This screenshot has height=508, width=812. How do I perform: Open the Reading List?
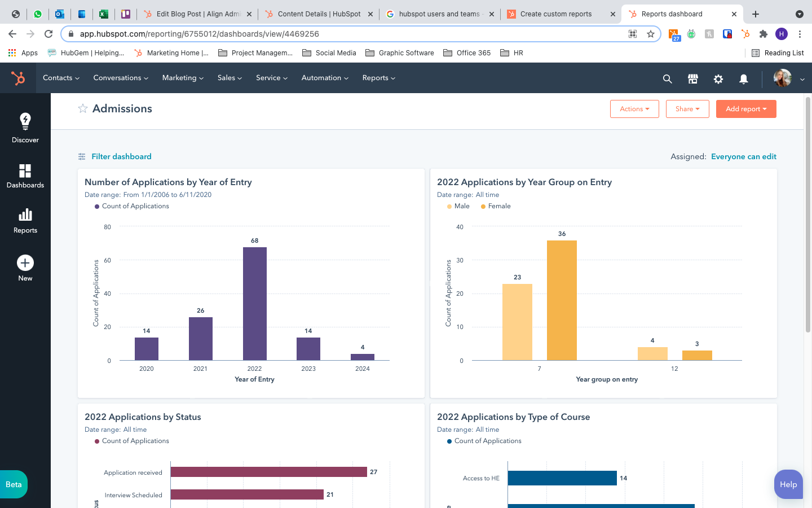pos(778,53)
